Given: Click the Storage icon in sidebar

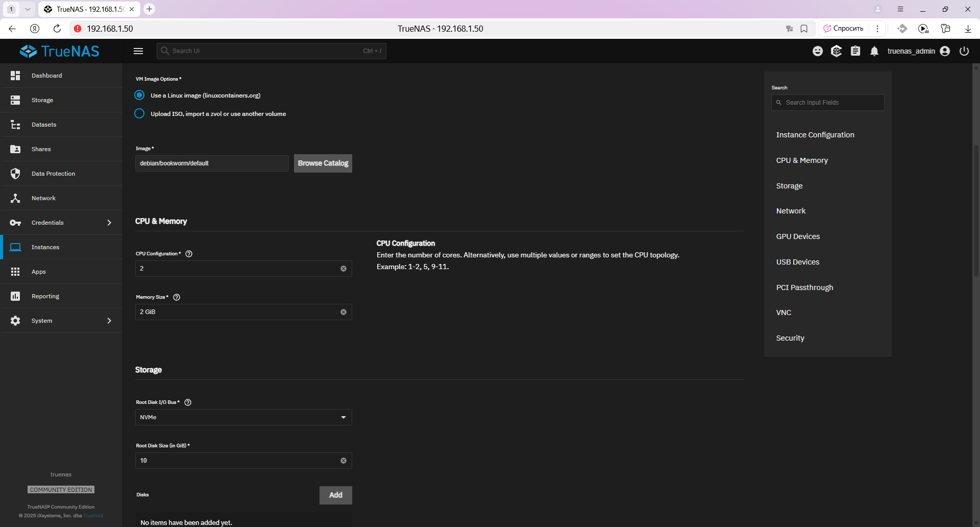Looking at the screenshot, I should point(15,100).
